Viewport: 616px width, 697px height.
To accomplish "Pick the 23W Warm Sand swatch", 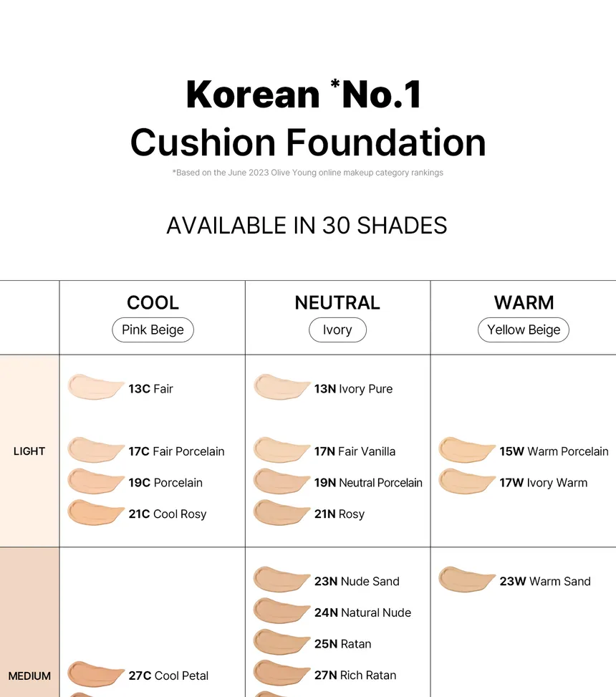I will click(466, 580).
